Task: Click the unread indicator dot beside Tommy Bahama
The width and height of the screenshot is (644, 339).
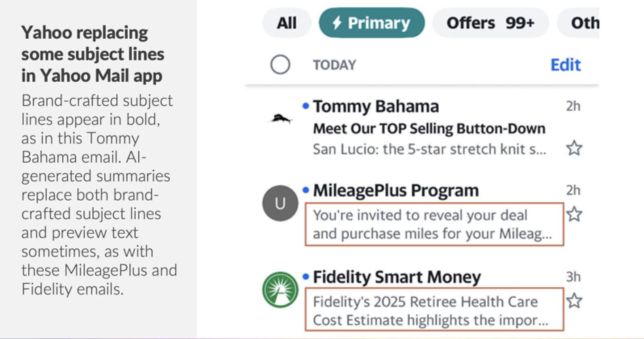Action: [x=305, y=106]
